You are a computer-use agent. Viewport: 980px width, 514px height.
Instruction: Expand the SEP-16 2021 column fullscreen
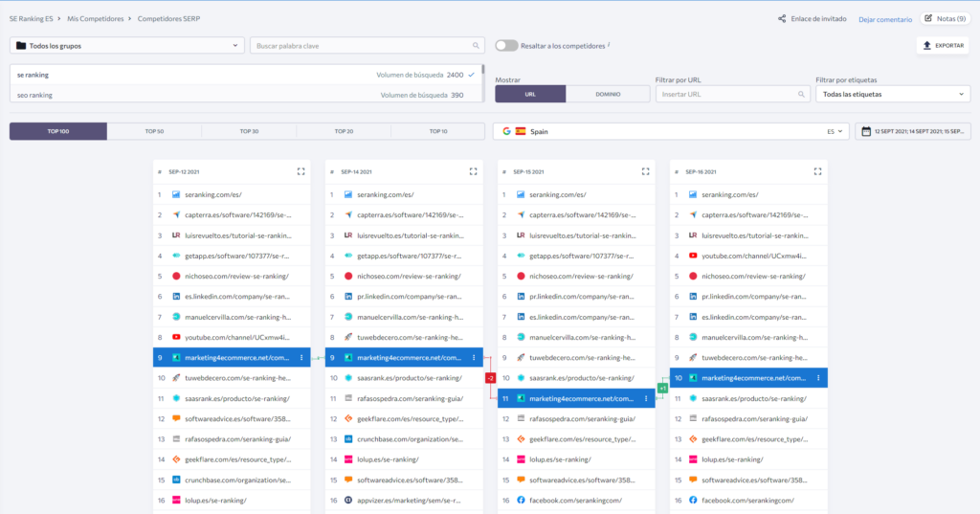click(817, 171)
